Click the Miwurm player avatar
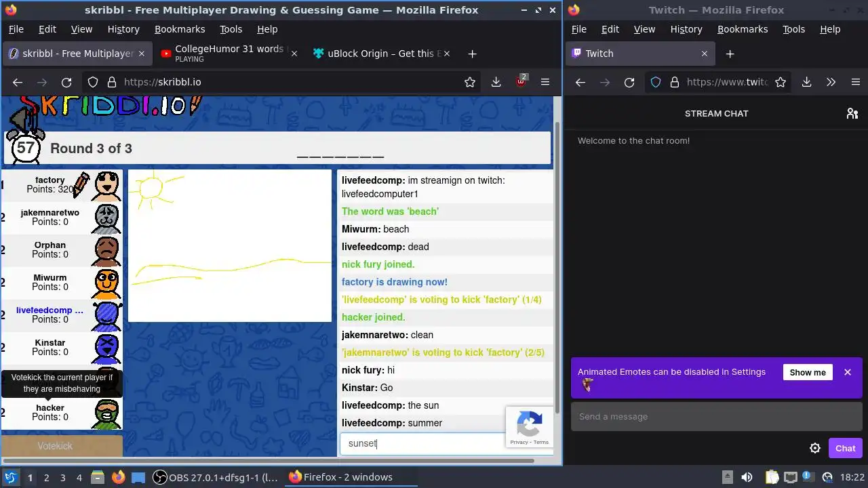 pyautogui.click(x=107, y=283)
